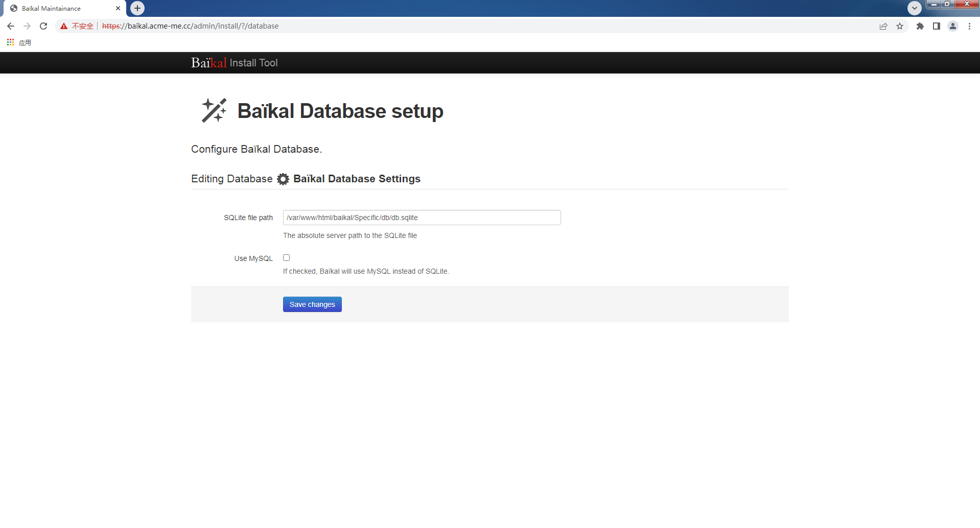Viewport: 980px width, 528px height.
Task: Open a new browser tab
Action: tap(137, 8)
